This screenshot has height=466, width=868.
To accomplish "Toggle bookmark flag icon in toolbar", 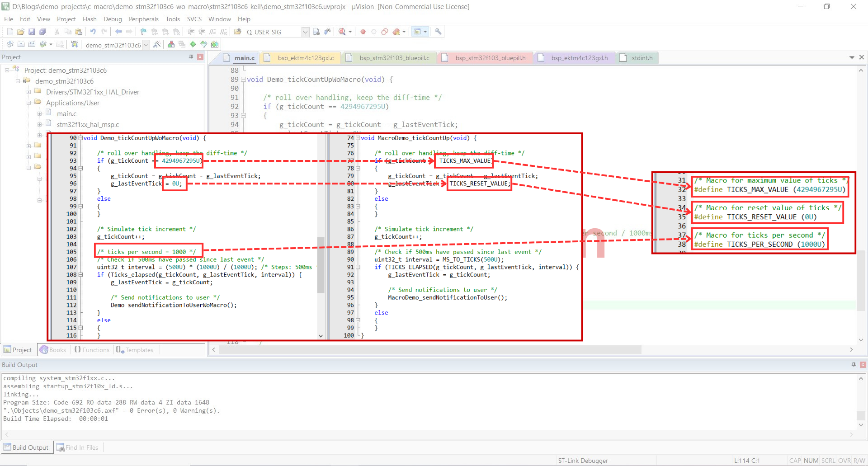I will 143,32.
